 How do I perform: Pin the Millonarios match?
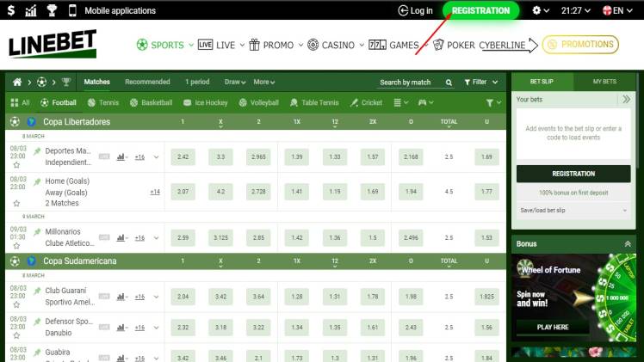pyautogui.click(x=37, y=232)
